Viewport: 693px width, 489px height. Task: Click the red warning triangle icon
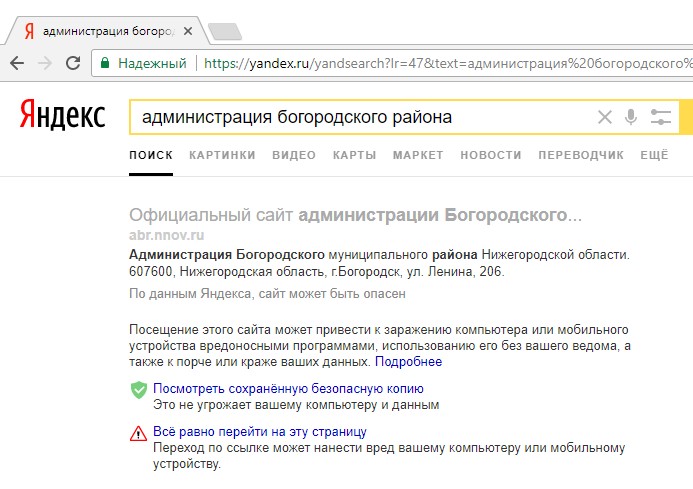[138, 433]
